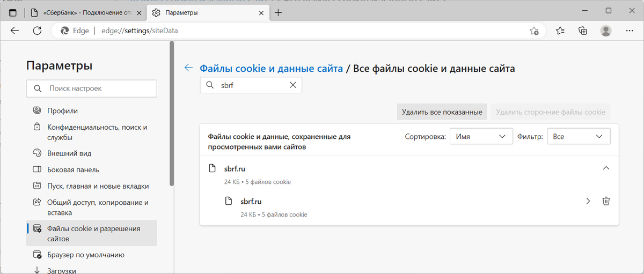Open the tab actions menu icon
The height and width of the screenshot is (274, 644).
(13, 12)
